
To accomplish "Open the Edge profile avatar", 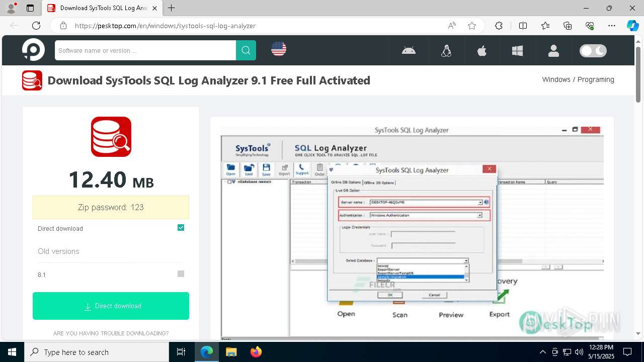I will tap(11, 8).
